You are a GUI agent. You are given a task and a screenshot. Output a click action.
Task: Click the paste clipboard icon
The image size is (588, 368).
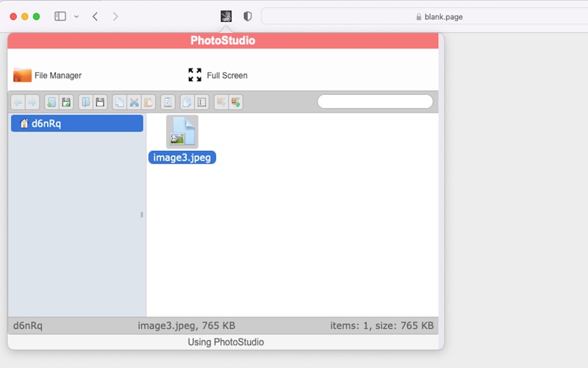coord(148,102)
